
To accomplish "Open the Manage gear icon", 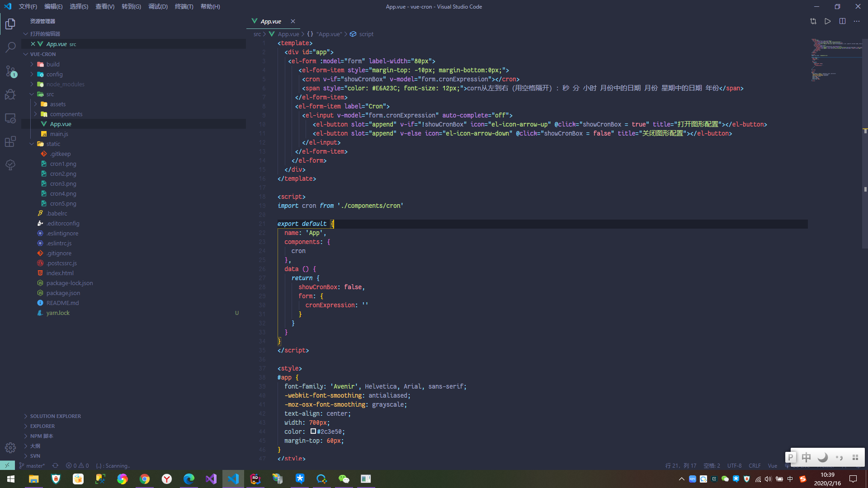I will [10, 447].
